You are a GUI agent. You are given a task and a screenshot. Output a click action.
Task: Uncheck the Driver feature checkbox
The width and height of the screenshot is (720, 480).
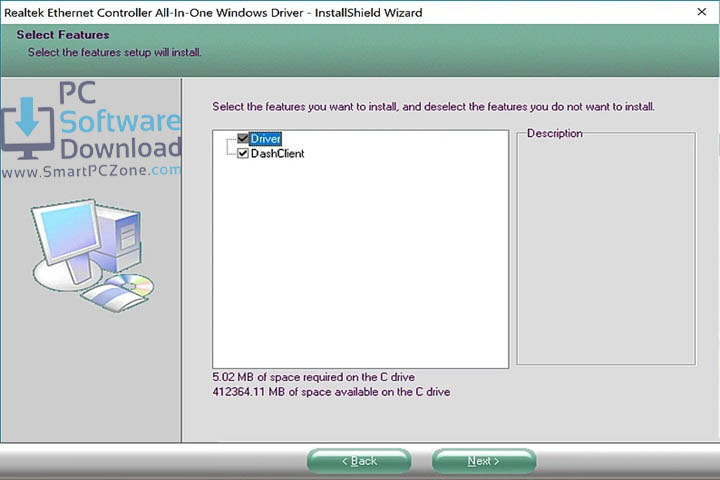coord(243,138)
